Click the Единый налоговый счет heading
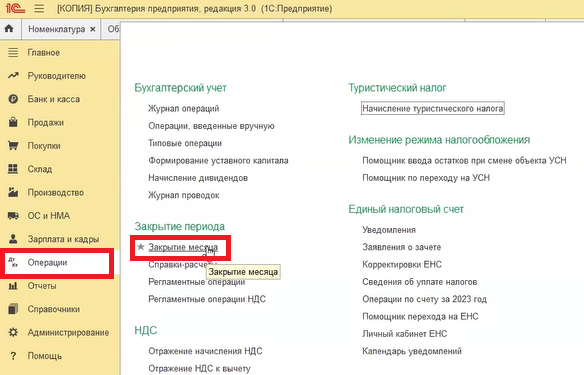584x375 pixels. (406, 209)
